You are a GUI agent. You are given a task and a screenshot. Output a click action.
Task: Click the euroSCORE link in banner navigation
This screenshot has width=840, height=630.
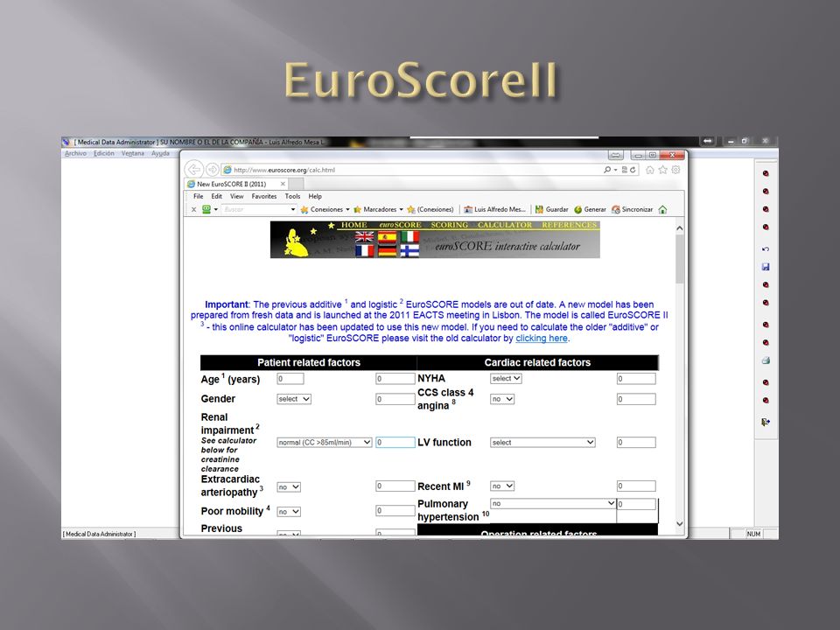[400, 225]
